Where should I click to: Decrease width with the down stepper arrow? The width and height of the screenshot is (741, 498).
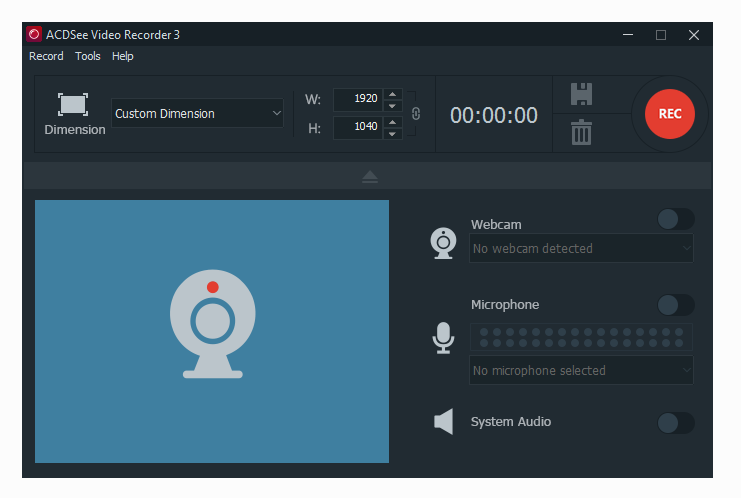coord(392,106)
